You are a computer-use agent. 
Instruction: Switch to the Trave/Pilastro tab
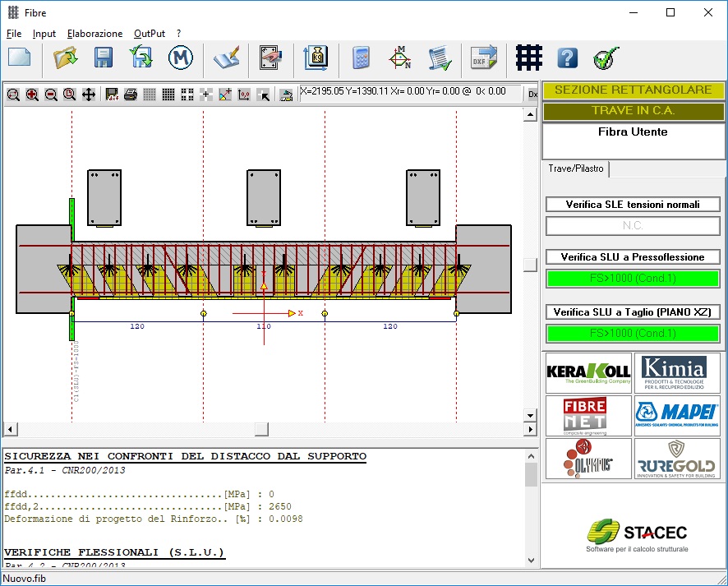576,168
